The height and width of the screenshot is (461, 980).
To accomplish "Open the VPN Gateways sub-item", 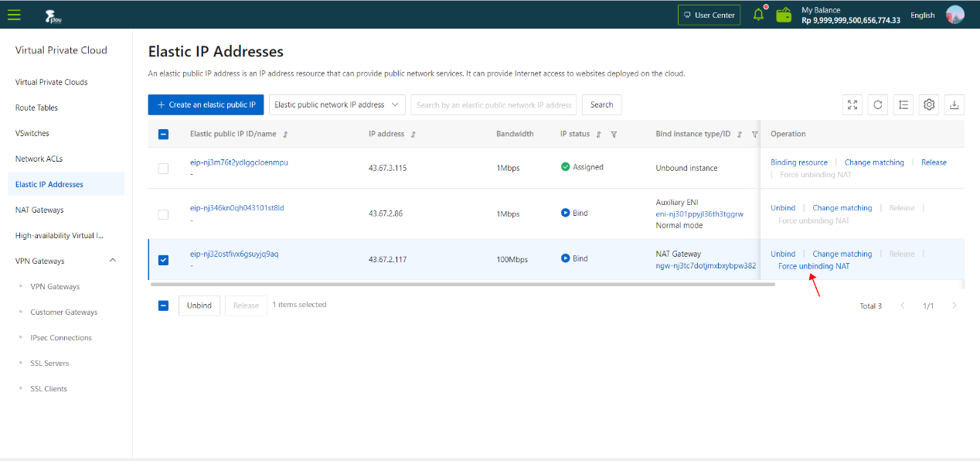I will click(x=55, y=286).
